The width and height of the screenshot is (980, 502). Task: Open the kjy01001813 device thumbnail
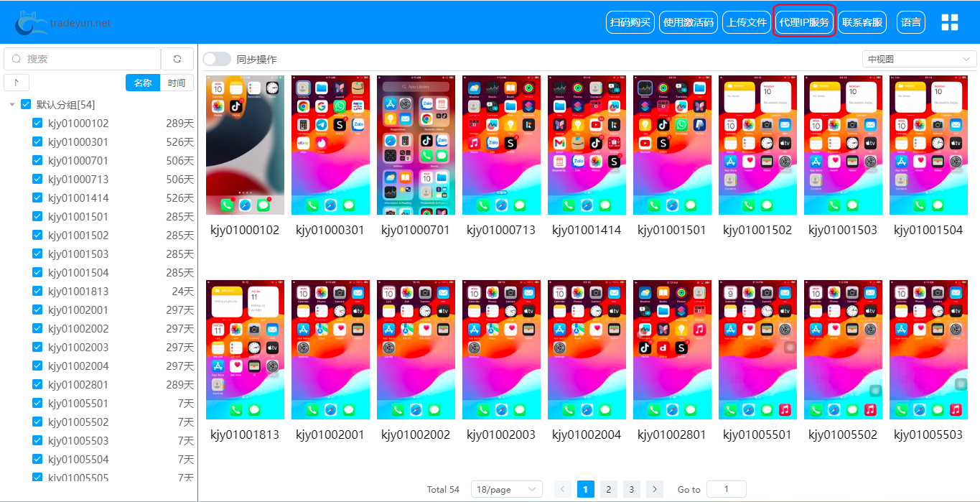(245, 350)
